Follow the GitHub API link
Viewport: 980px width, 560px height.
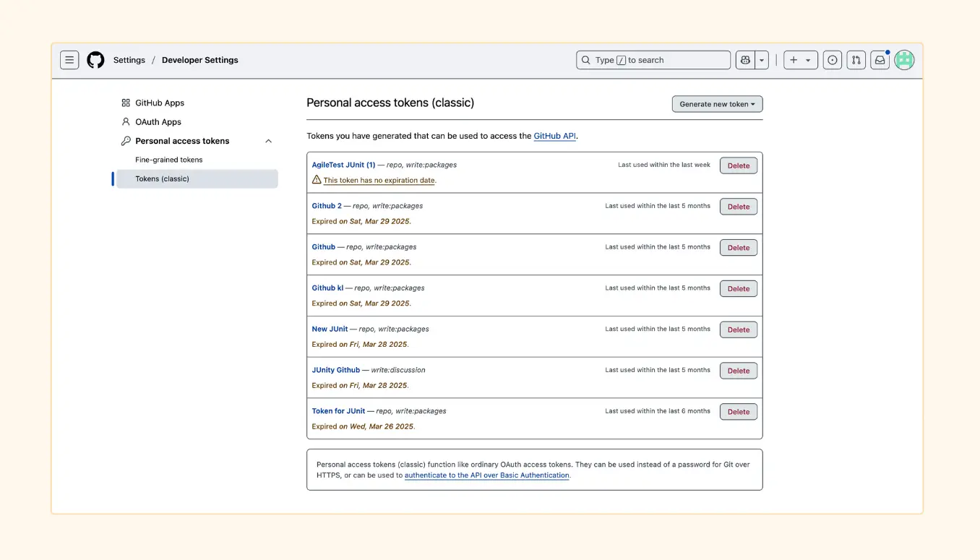555,136
